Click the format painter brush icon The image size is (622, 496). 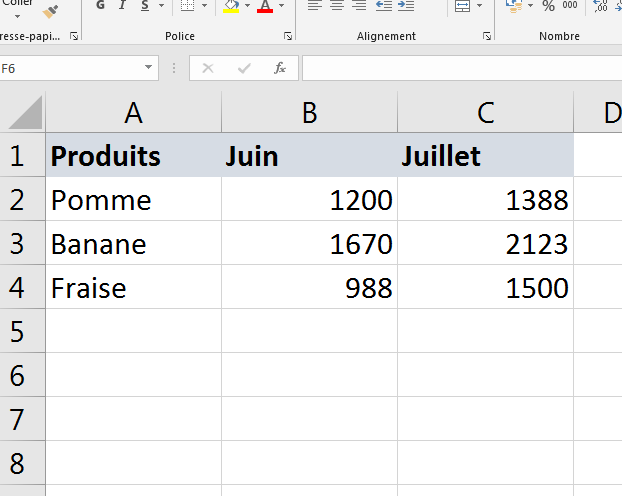[51, 10]
